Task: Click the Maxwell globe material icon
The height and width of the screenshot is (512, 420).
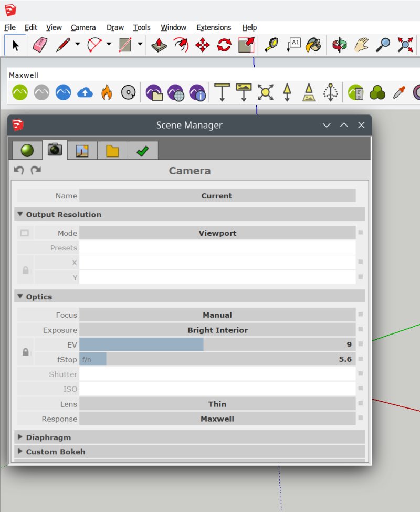Action: click(176, 92)
